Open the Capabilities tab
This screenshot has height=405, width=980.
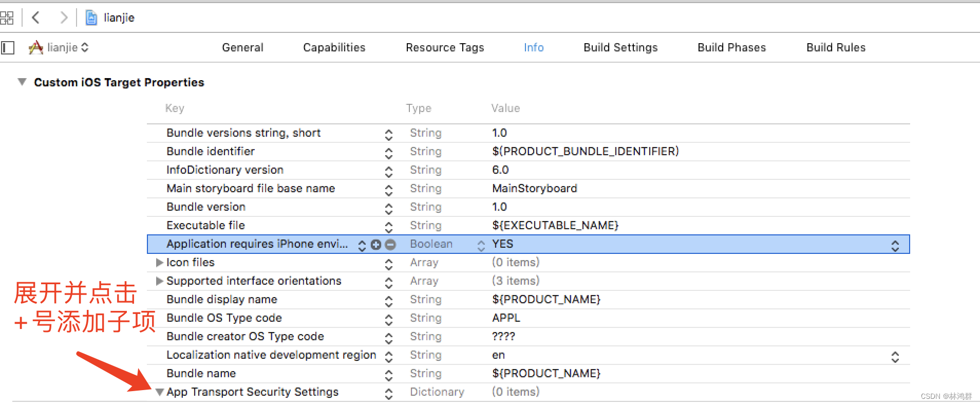coord(334,47)
